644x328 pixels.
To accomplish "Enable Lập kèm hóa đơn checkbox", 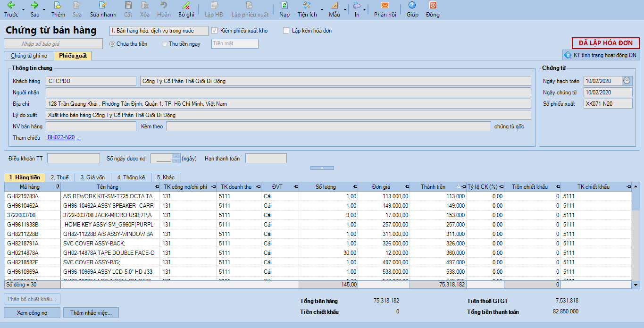I will [x=286, y=31].
